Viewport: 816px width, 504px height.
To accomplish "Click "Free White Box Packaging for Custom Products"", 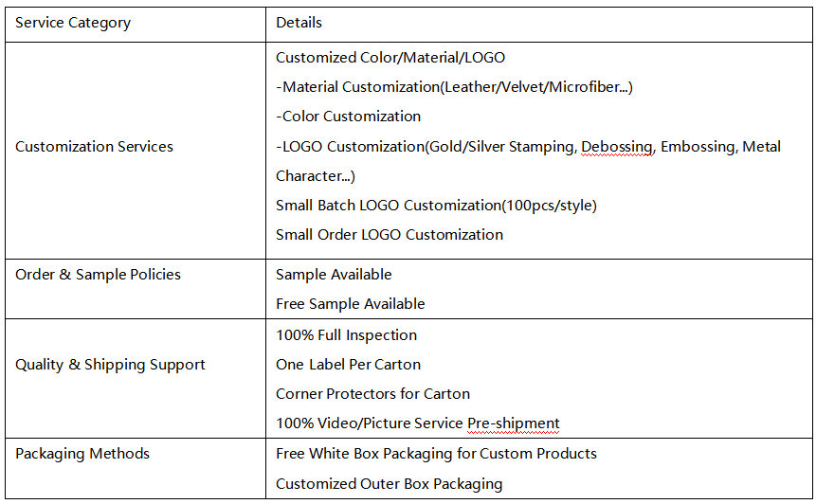I will coord(436,454).
